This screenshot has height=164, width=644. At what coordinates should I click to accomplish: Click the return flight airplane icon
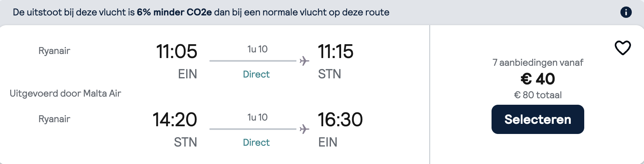tap(304, 129)
